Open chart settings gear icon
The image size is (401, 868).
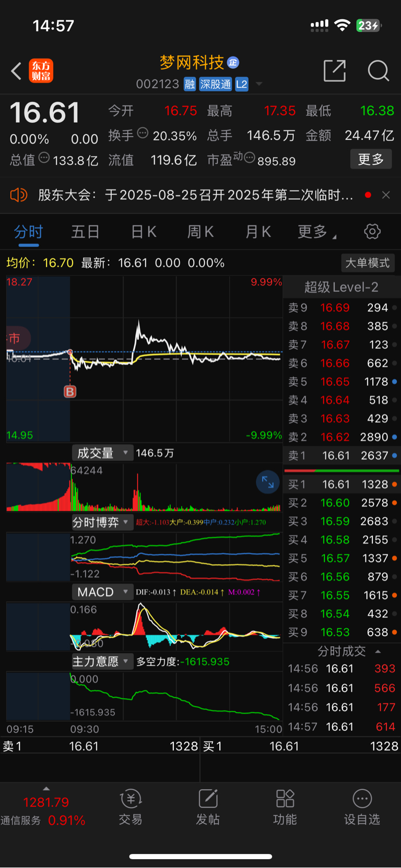pos(372,231)
